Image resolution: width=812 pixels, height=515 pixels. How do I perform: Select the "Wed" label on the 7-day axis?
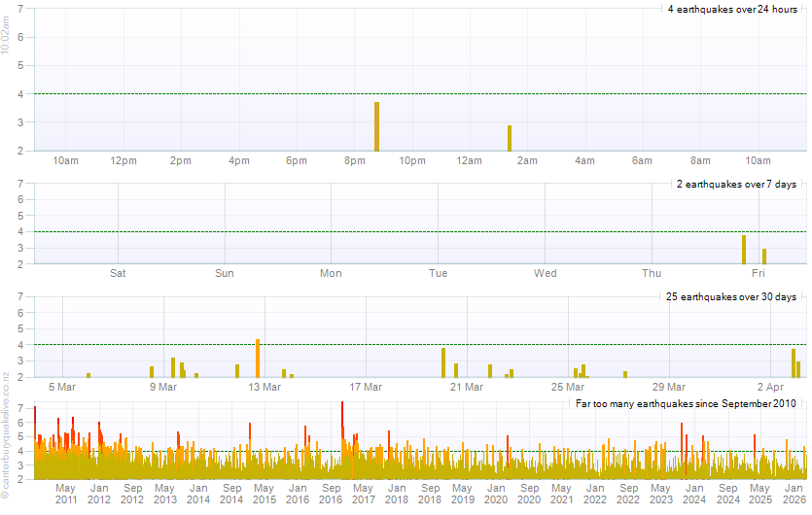(x=546, y=273)
